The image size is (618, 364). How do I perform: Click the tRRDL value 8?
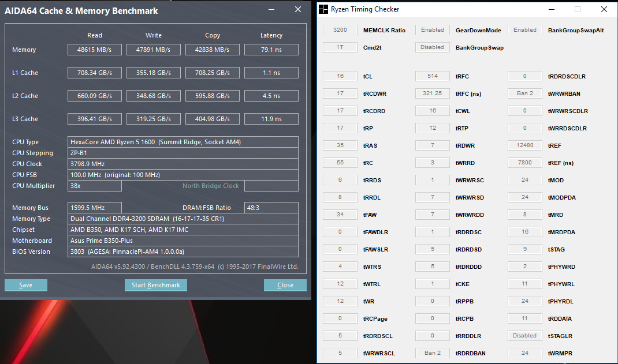click(x=340, y=197)
